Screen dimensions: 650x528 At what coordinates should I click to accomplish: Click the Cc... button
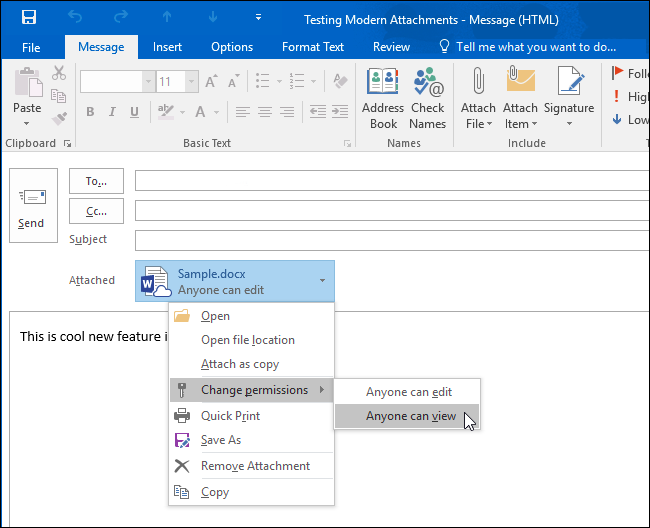point(96,211)
